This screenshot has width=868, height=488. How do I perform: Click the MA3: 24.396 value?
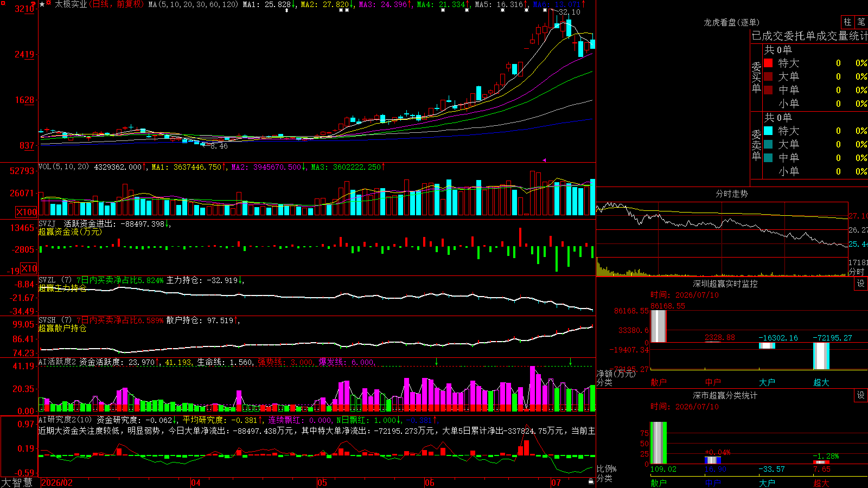(x=382, y=4)
